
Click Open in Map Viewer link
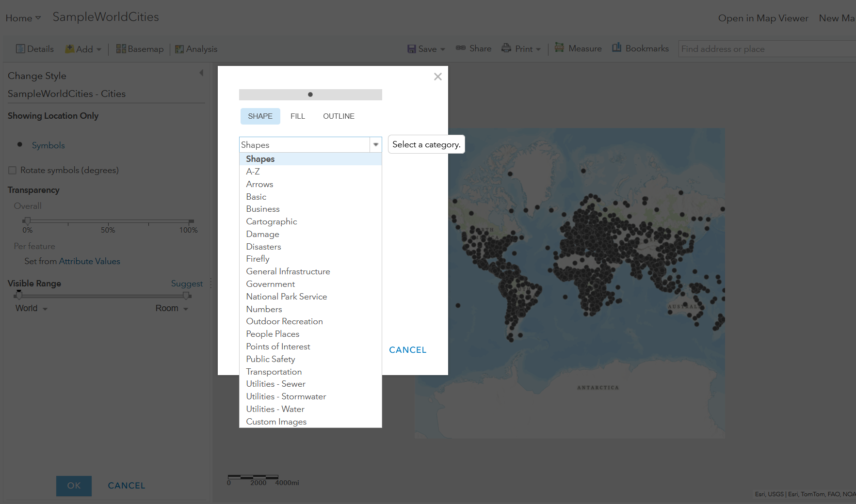point(763,18)
